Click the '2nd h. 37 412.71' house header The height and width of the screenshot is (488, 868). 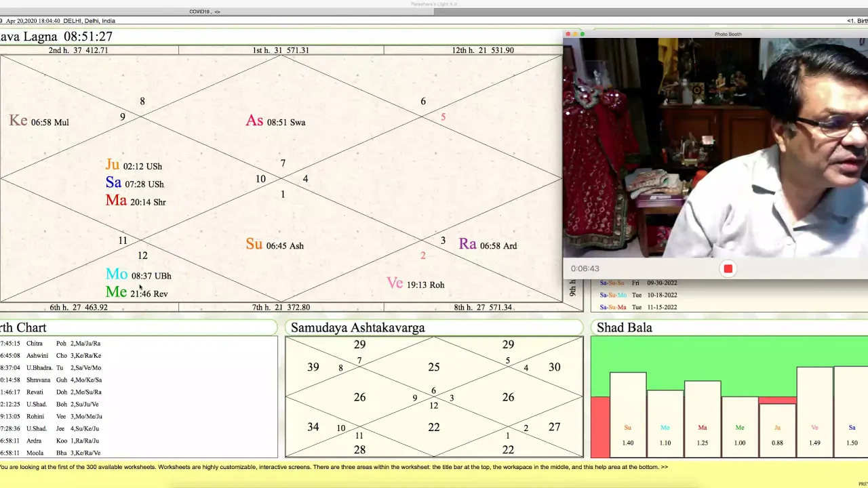click(x=78, y=50)
